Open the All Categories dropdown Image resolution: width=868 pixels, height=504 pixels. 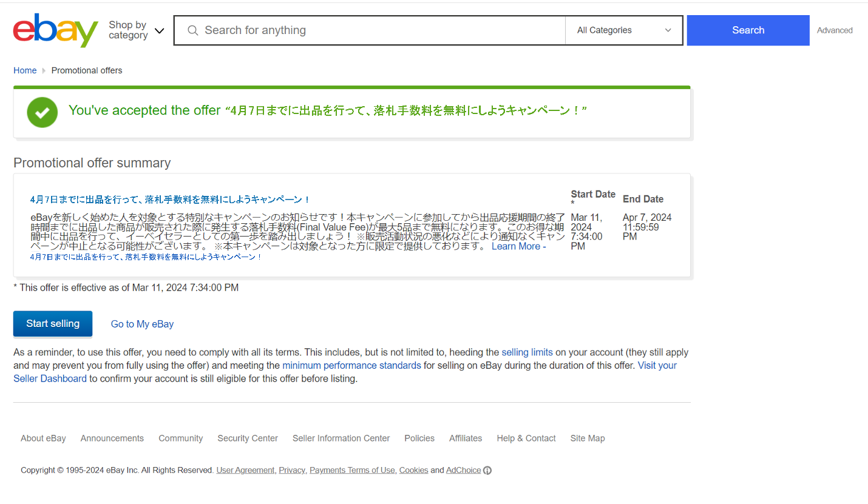pyautogui.click(x=624, y=30)
